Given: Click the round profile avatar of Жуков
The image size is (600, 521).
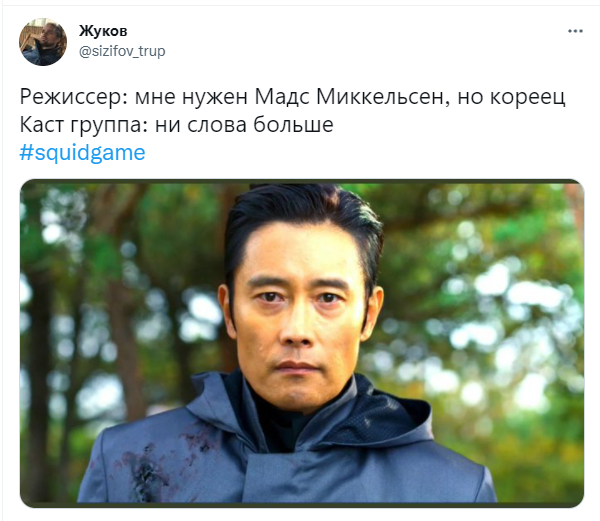Looking at the screenshot, I should 43,42.
